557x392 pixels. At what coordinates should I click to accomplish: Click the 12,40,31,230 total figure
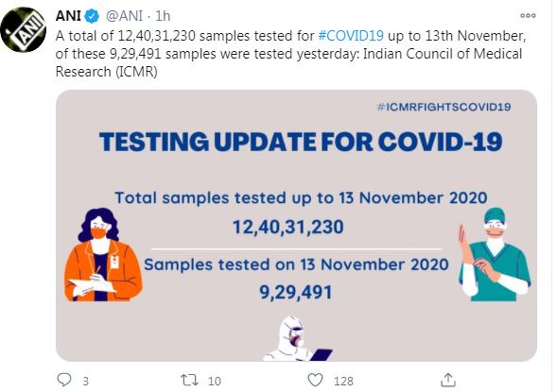tap(288, 227)
